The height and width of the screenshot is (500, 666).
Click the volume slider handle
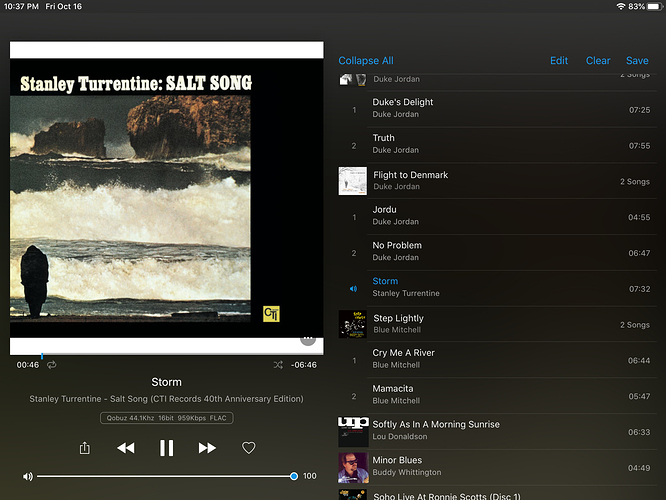tap(293, 476)
